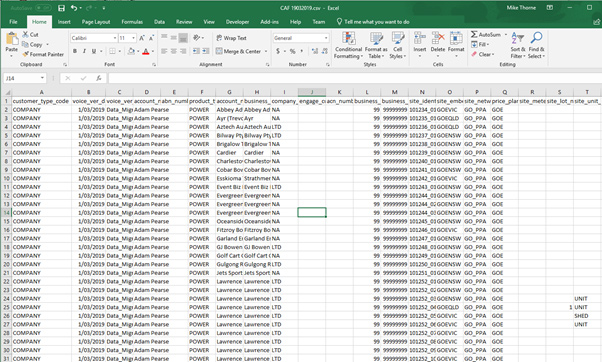Open the Merge & Center dropdown arrow
The width and height of the screenshot is (602, 362).
266,51
